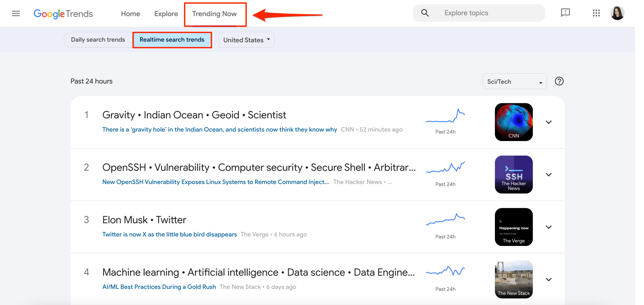Open the CNN gravity hole article link
Image resolution: width=644 pixels, height=305 pixels.
click(x=219, y=130)
